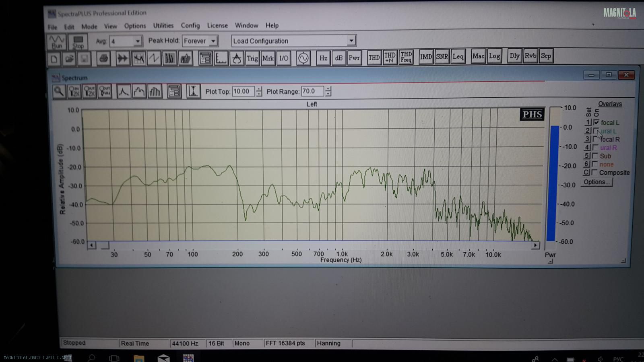
Task: Turn on the Composite overlay checkbox
Action: coord(594,173)
